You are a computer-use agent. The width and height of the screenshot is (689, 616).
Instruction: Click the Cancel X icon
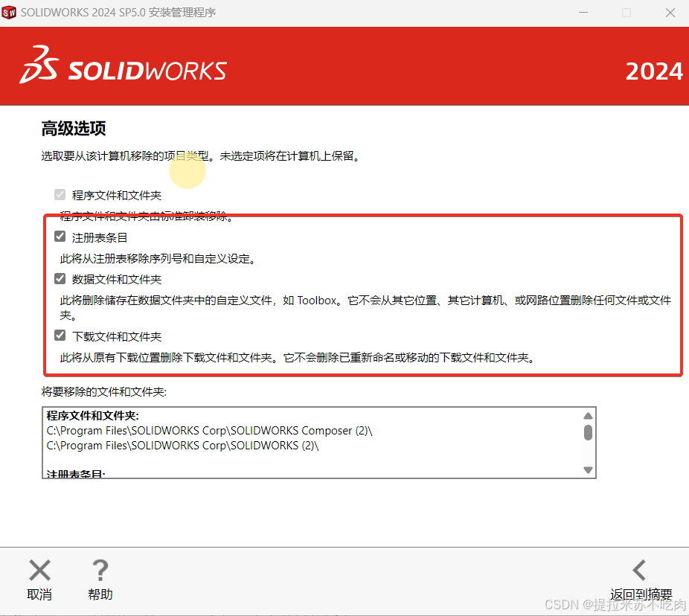pos(39,571)
